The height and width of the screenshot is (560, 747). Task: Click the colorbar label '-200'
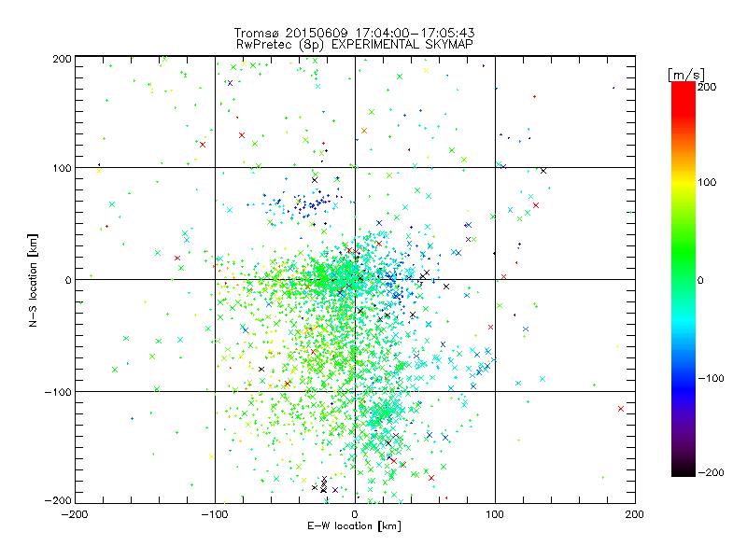pos(711,473)
